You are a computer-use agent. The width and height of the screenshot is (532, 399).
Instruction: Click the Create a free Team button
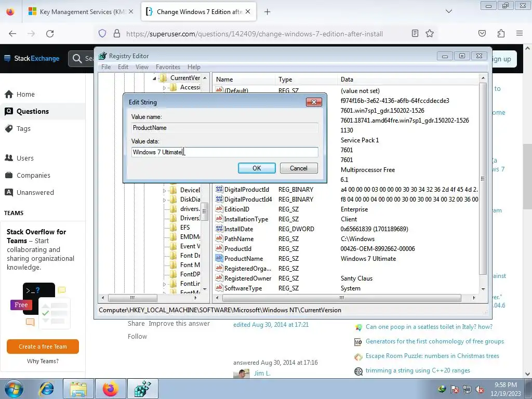(43, 347)
